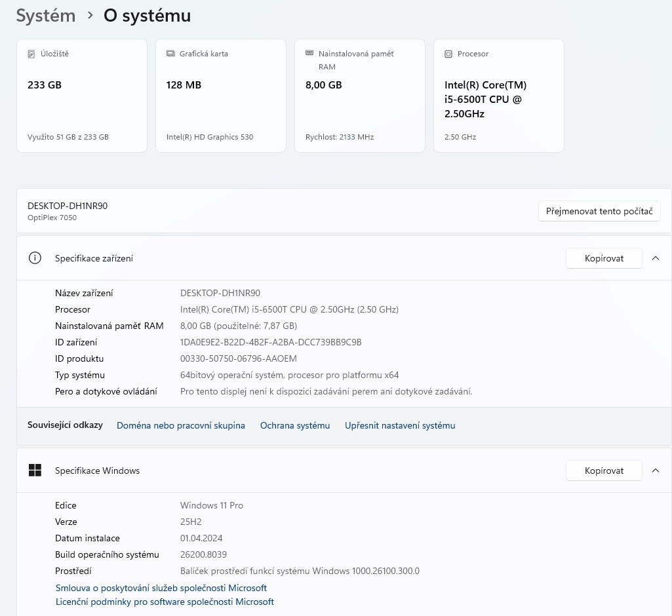Screen dimensions: 672x616
Task: Click the storage disk icon on Úložiště card
Action: (31, 54)
